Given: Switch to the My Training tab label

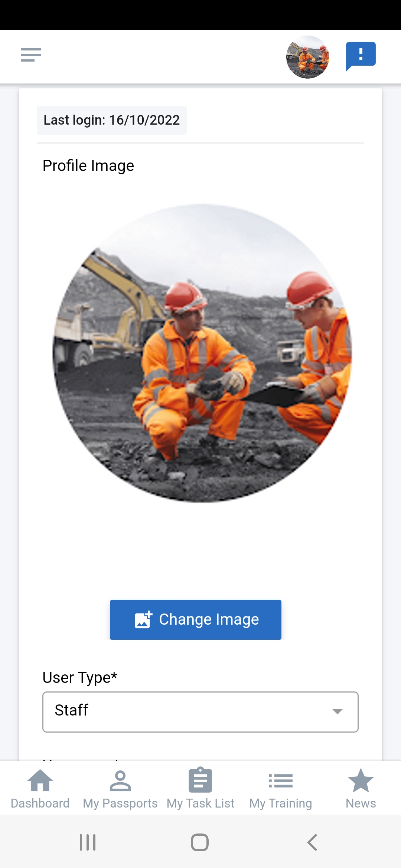Looking at the screenshot, I should [x=281, y=803].
